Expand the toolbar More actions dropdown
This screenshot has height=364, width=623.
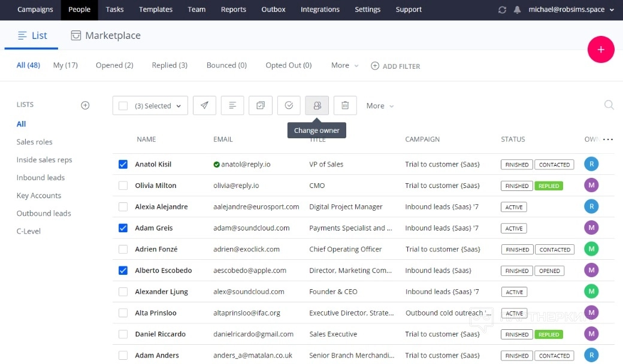tap(380, 105)
